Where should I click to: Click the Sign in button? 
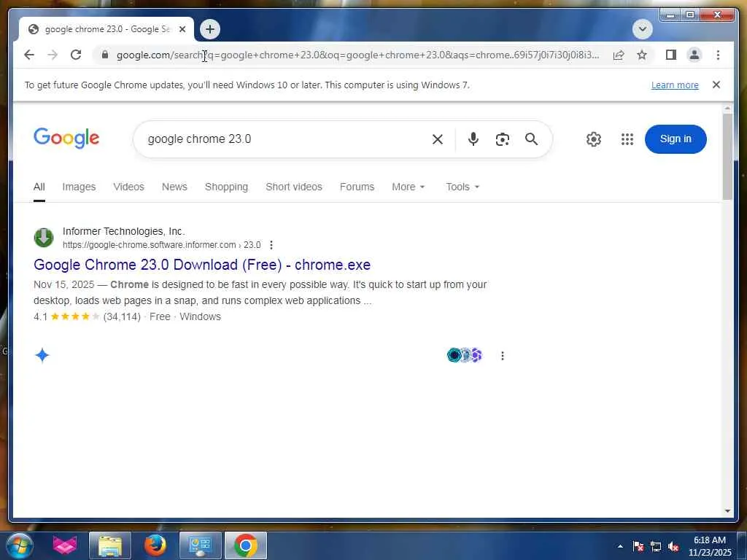pyautogui.click(x=676, y=139)
